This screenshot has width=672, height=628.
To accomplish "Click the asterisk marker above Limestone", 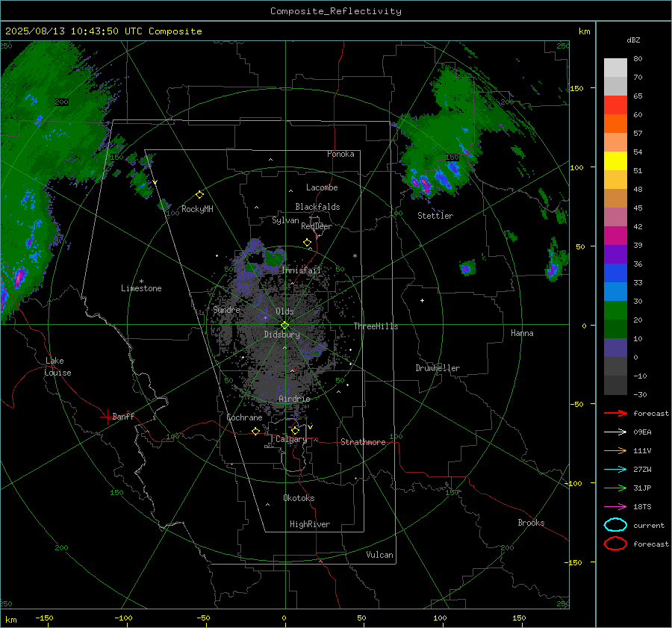I will (141, 282).
